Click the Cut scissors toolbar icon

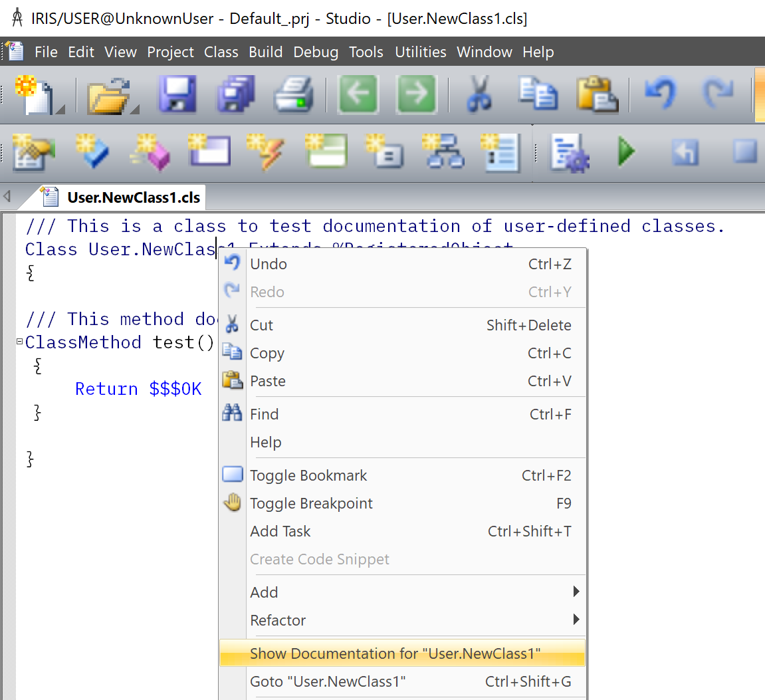click(x=479, y=94)
